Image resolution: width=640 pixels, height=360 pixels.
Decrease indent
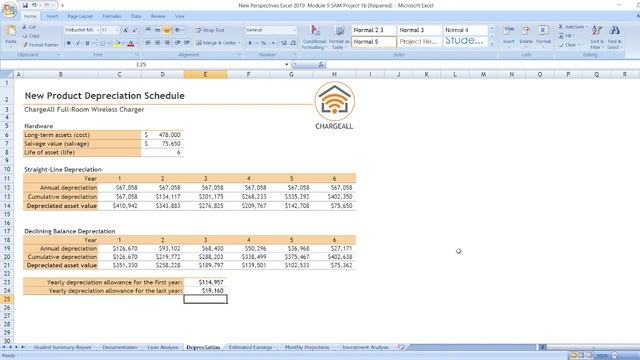click(x=178, y=43)
